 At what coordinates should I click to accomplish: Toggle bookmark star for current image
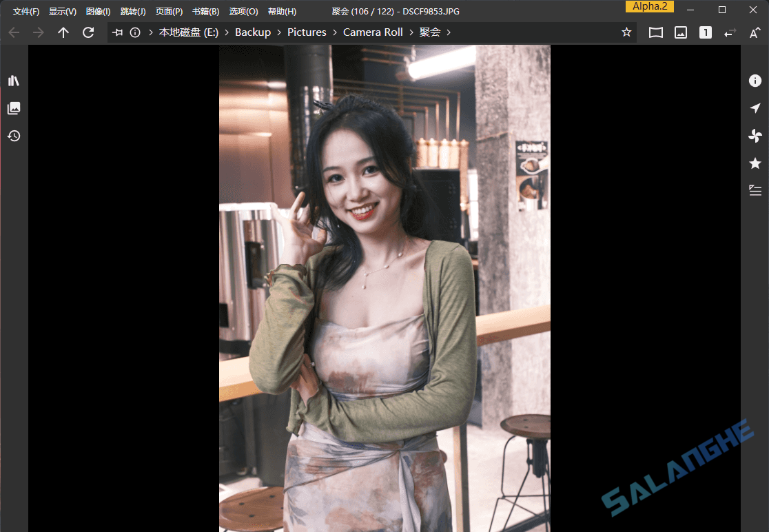(x=626, y=32)
